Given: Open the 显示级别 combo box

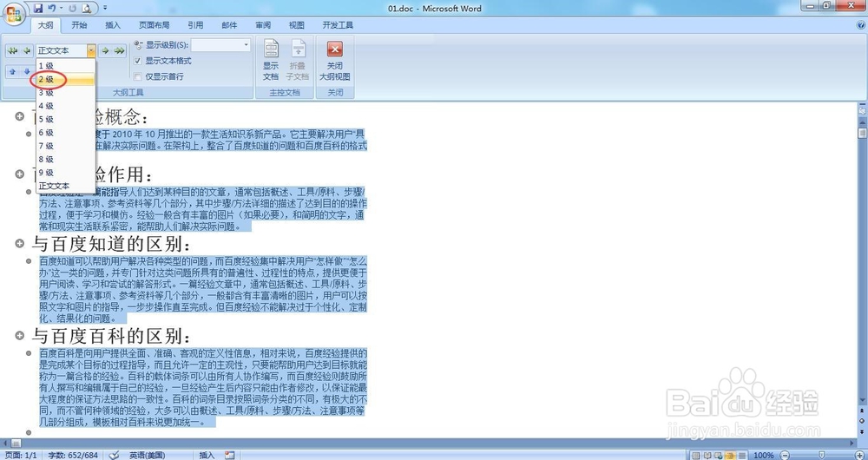Looking at the screenshot, I should tap(220, 45).
